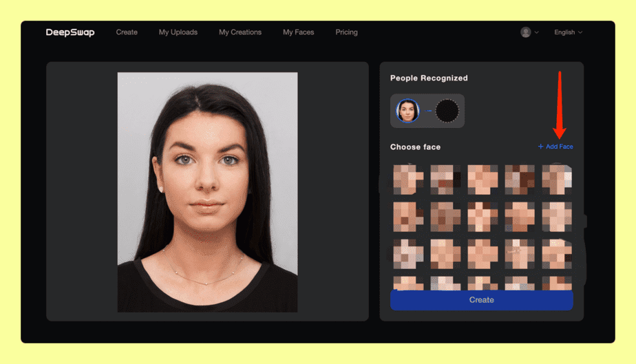
Task: Choose third face in top row
Action: [x=483, y=179]
